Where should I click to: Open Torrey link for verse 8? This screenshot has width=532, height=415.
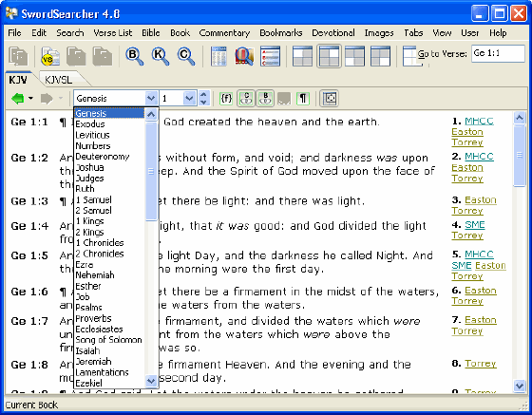(x=481, y=364)
